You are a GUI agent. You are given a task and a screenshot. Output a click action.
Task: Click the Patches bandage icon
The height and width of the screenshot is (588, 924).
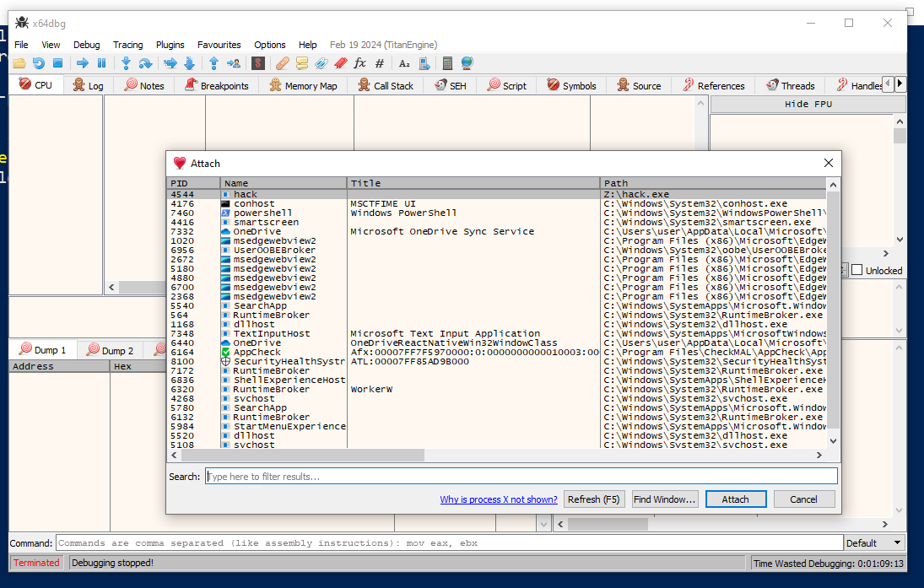(x=283, y=63)
